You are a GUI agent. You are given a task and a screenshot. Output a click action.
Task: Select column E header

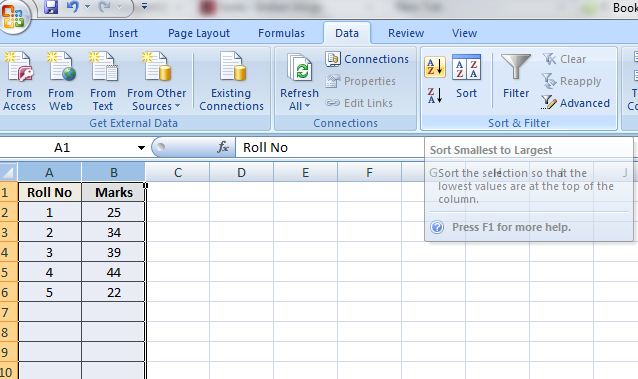[305, 172]
